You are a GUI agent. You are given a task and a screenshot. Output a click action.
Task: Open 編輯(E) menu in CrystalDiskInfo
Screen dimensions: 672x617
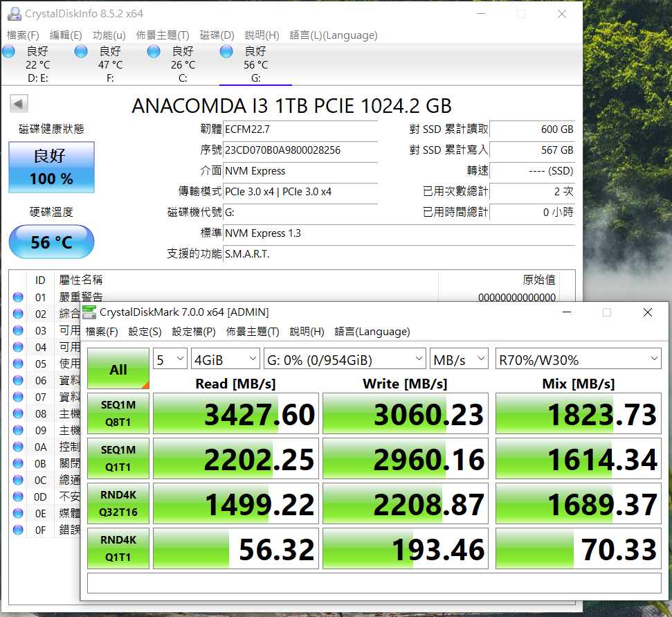pos(66,35)
